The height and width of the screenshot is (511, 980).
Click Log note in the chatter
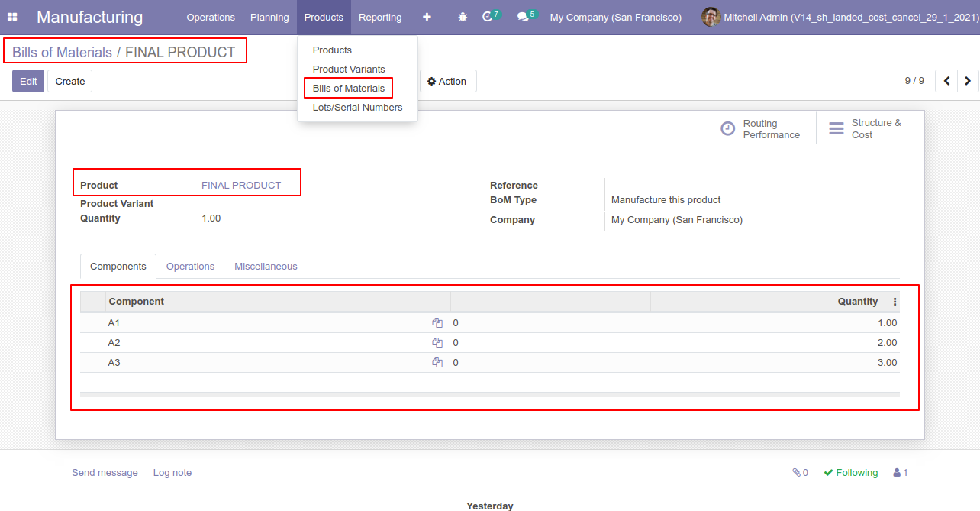172,473
